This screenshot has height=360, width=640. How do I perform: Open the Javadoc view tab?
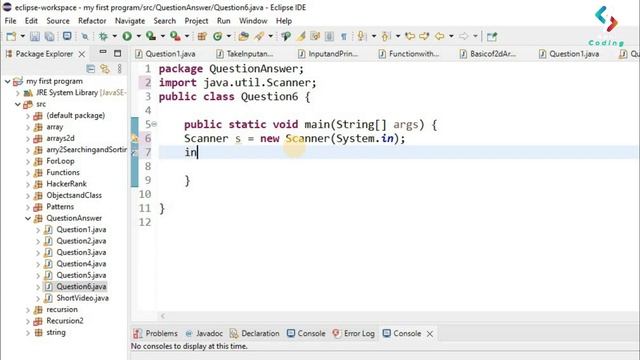click(x=204, y=333)
